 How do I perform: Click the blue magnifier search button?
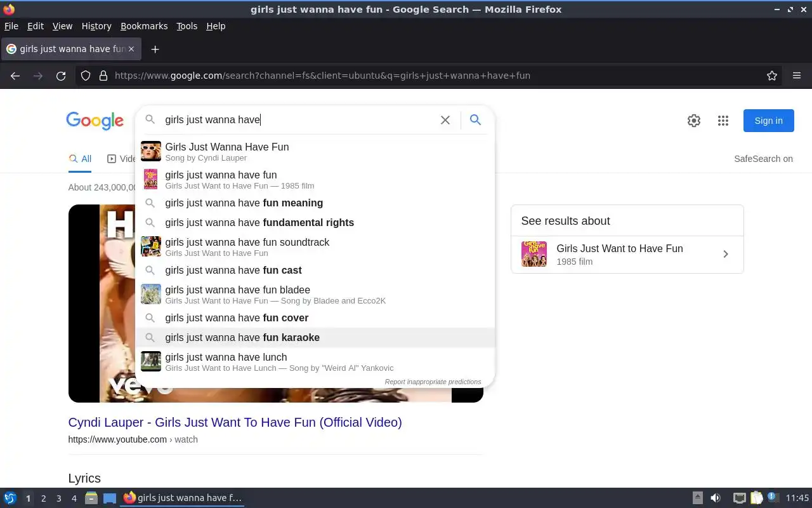tap(475, 120)
